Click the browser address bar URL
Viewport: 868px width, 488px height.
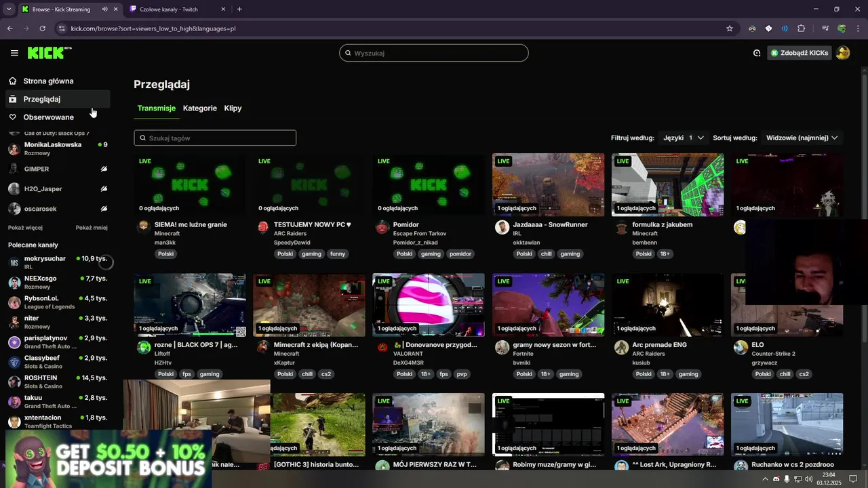tap(153, 28)
